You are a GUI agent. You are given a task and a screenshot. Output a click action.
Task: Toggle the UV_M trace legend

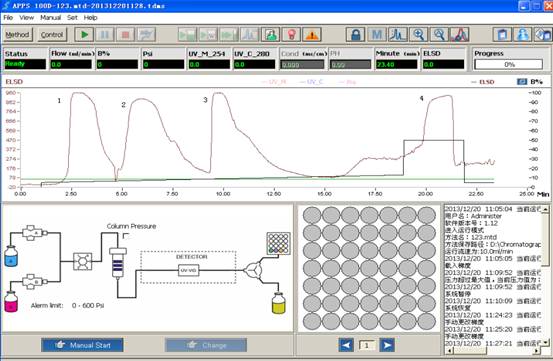[x=274, y=82]
